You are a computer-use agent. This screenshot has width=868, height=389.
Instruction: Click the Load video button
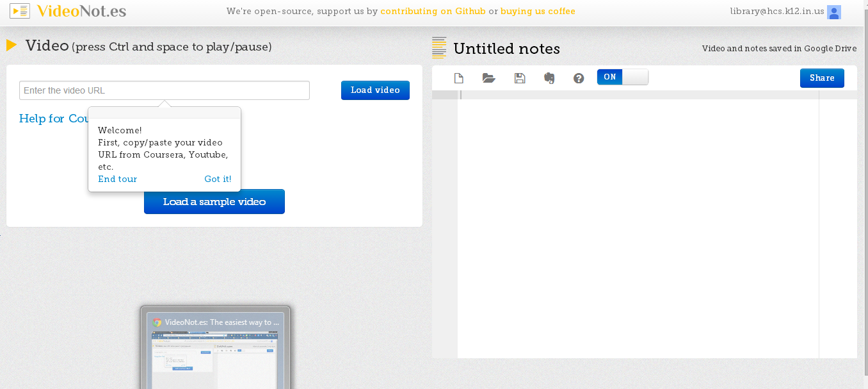click(375, 90)
